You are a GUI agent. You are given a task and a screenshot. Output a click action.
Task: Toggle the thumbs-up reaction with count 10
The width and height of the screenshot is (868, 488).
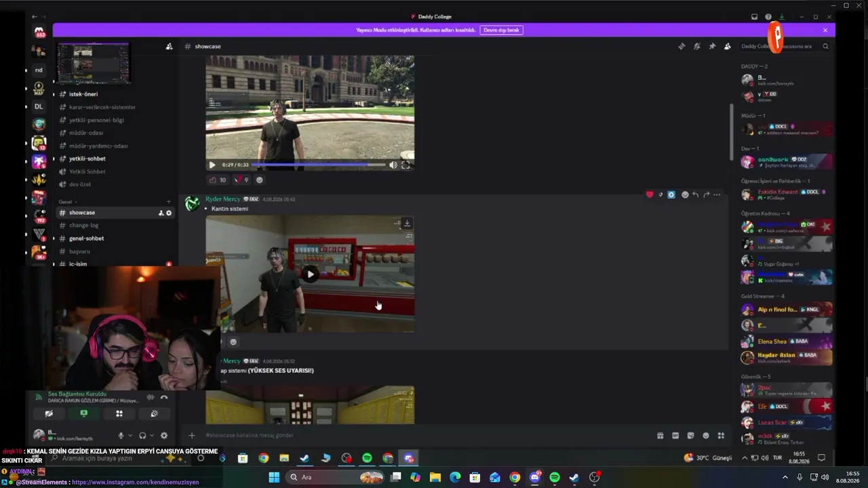point(218,180)
